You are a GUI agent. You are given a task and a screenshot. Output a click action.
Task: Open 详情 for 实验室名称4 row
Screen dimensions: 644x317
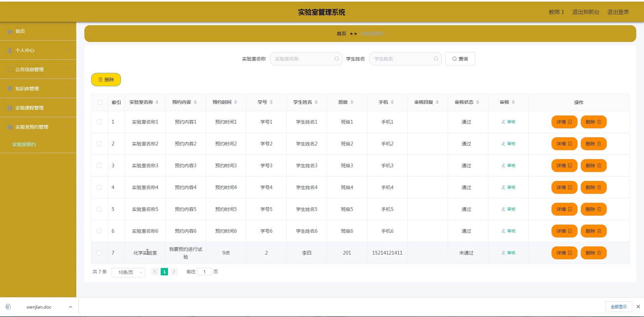click(564, 187)
